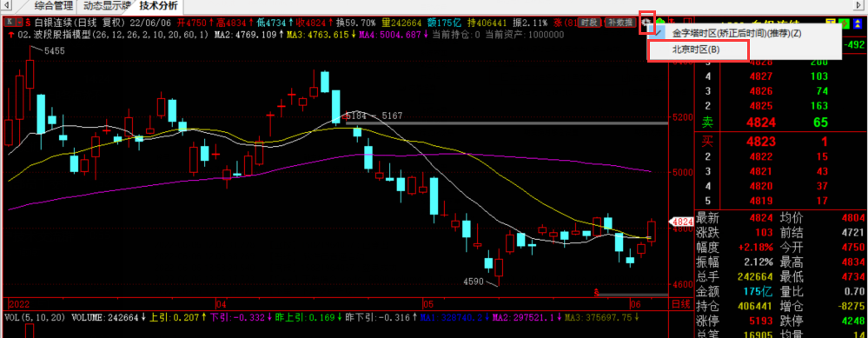
Task: Open the 动态显示牌 tab
Action: [x=108, y=7]
